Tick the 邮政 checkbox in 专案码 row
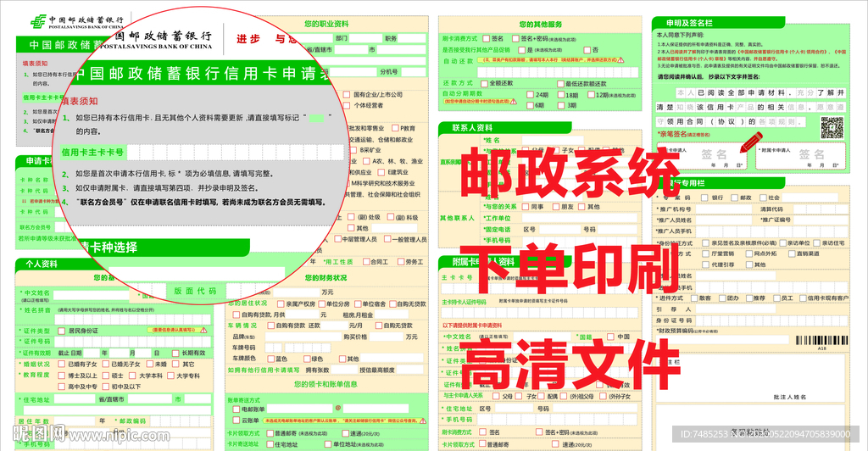Image resolution: width=868 pixels, height=451 pixels. (x=733, y=198)
